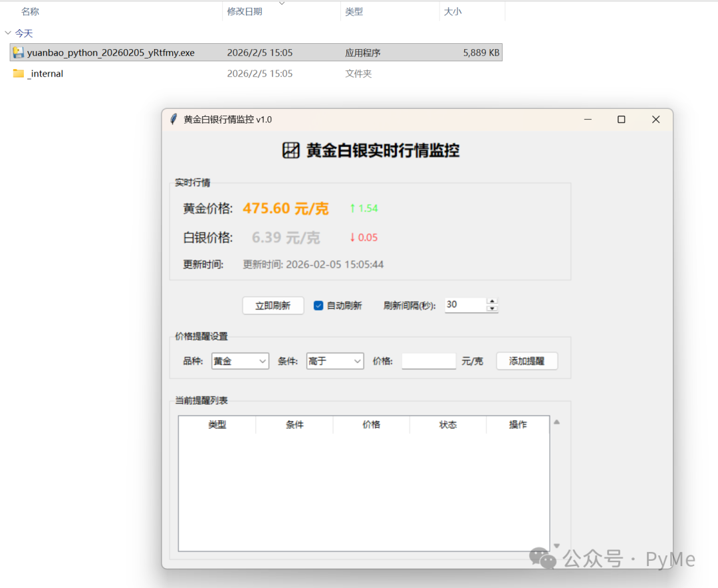Click the 刷新间隔 value field showing 30
The width and height of the screenshot is (718, 588).
click(x=465, y=305)
